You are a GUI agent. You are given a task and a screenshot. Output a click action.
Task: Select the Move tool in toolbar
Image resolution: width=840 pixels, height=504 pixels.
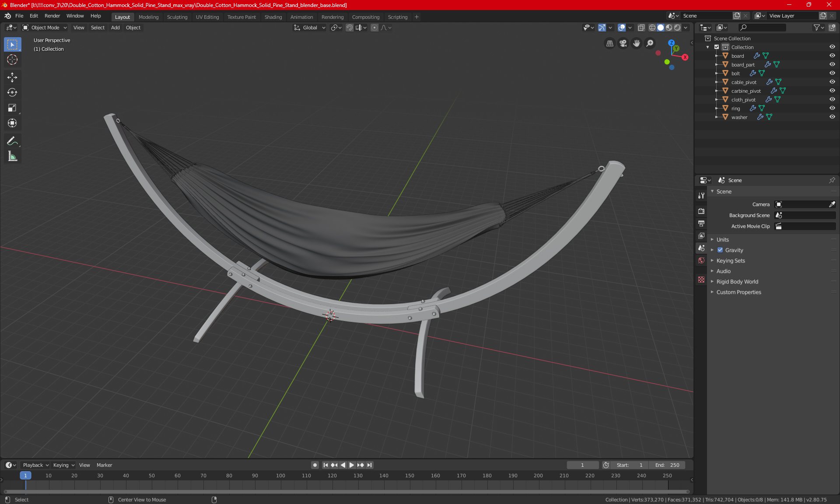pos(12,77)
